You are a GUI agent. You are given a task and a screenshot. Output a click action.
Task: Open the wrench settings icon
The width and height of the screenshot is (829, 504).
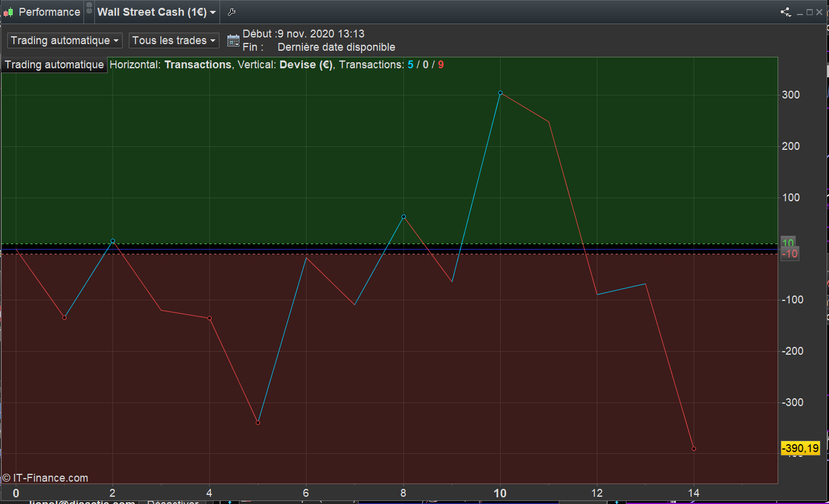231,12
